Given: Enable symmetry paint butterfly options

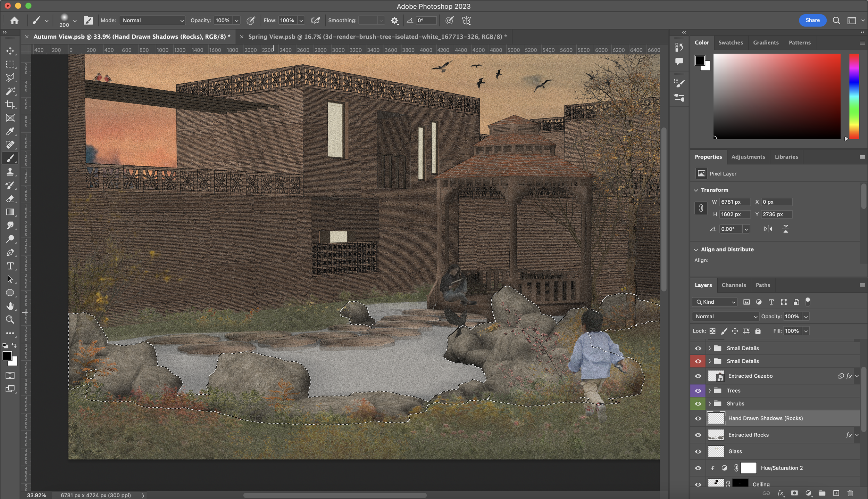Looking at the screenshot, I should coord(466,21).
